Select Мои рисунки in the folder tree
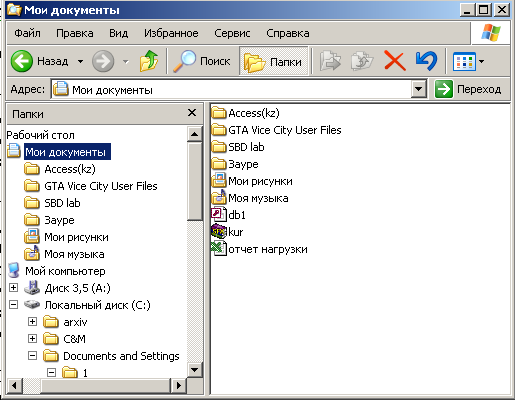The image size is (515, 400). (x=76, y=237)
